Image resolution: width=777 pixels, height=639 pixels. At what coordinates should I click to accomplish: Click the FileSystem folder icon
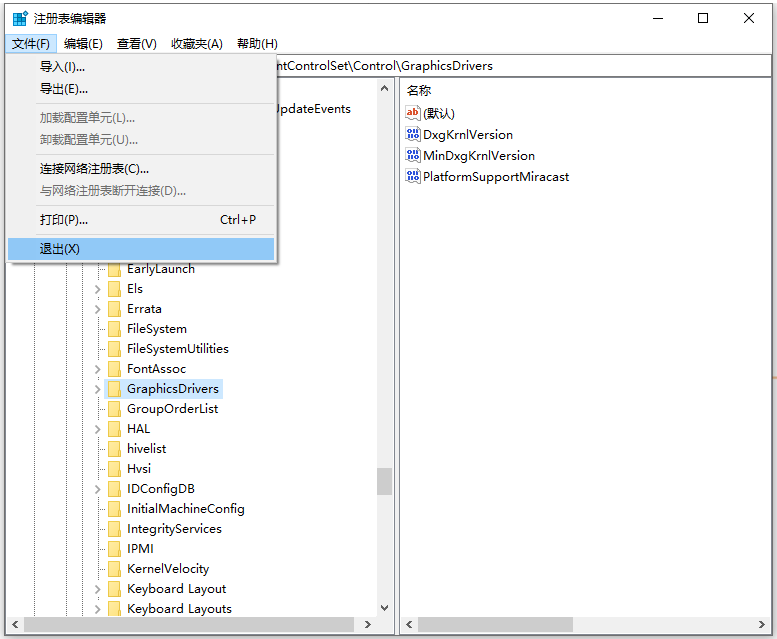[x=114, y=329]
